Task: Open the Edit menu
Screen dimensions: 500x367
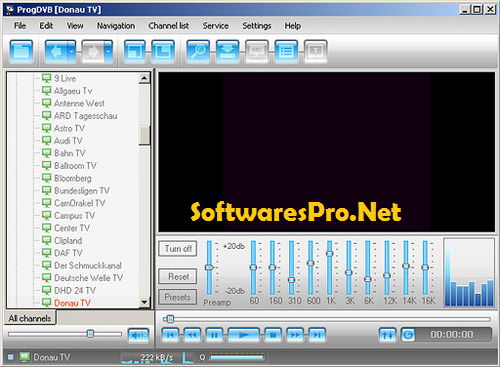Action: (x=46, y=26)
